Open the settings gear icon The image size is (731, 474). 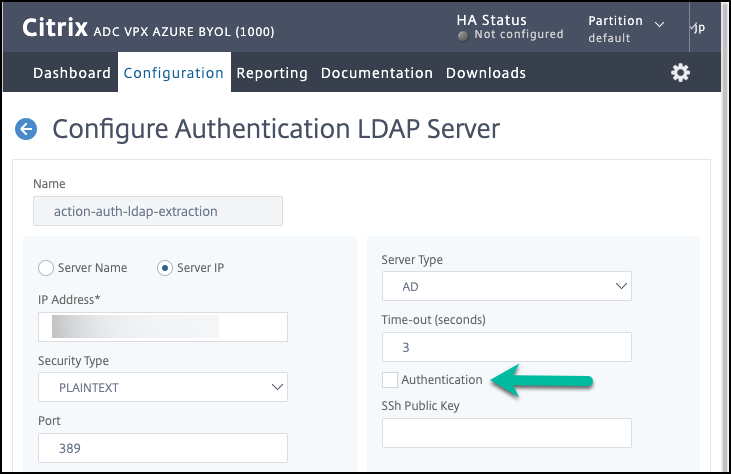tap(680, 73)
